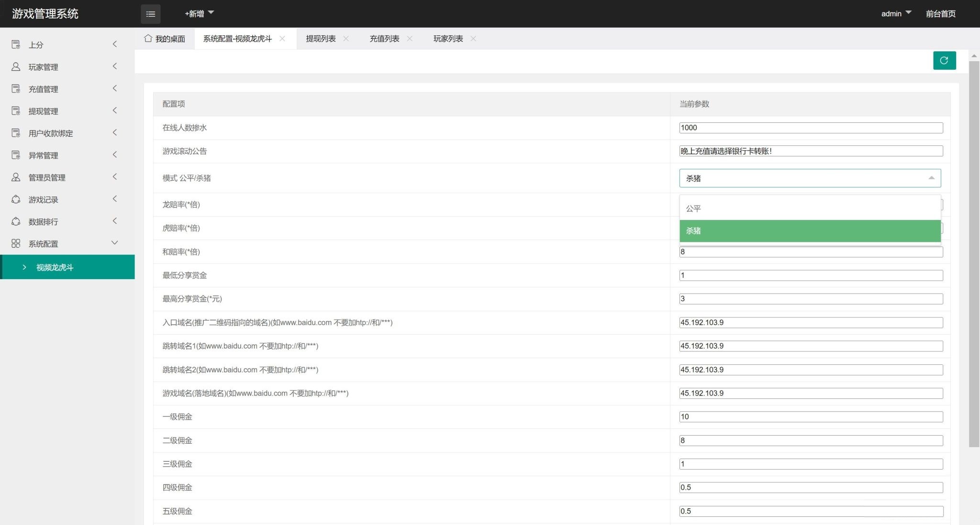Switch to the 充值列表 tab
980x525 pixels.
[384, 38]
